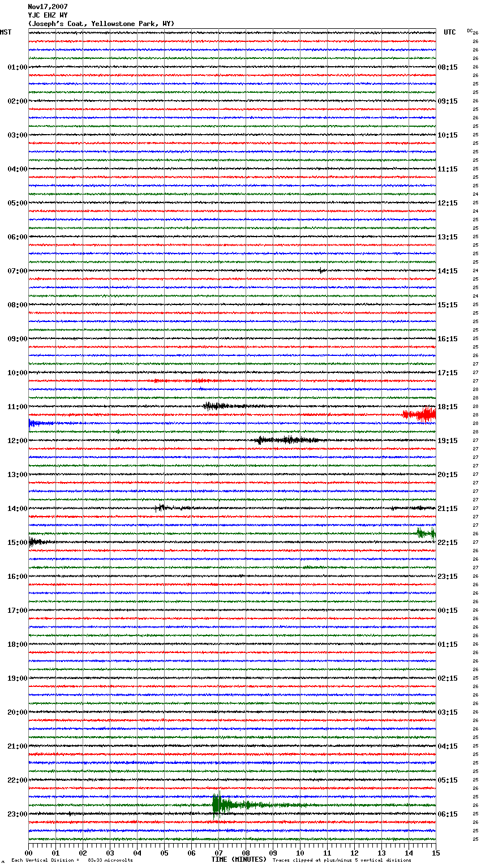Click the "08:15" UTC time label
The width and height of the screenshot is (481, 868).
pos(448,67)
